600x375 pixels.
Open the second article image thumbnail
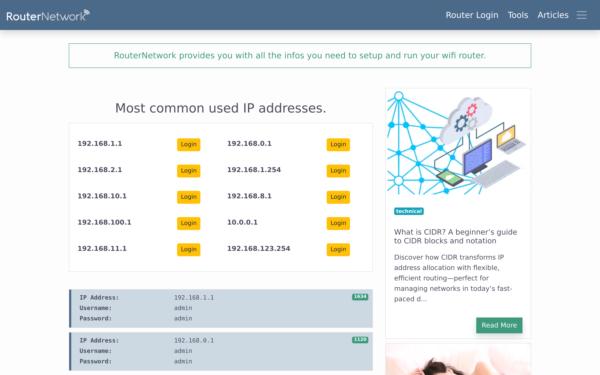click(x=458, y=359)
